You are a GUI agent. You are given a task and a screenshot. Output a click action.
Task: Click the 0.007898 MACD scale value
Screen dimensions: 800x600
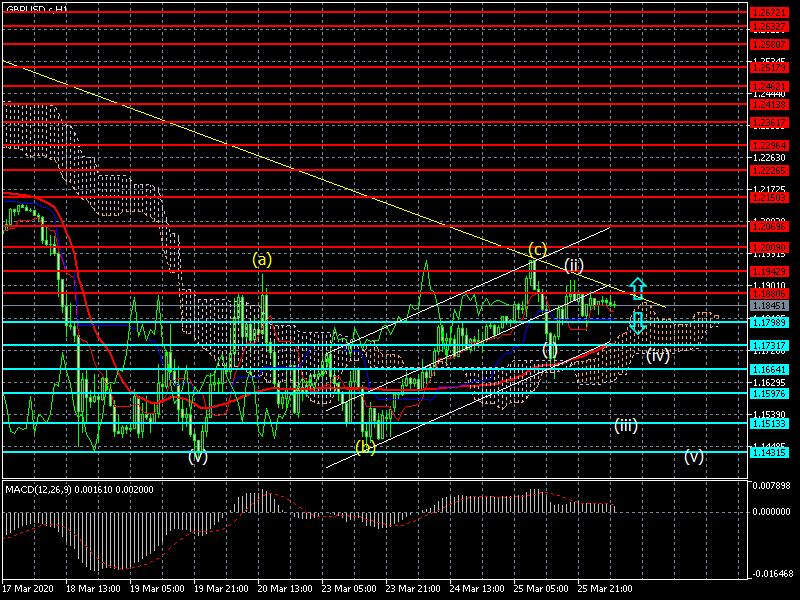(x=771, y=486)
